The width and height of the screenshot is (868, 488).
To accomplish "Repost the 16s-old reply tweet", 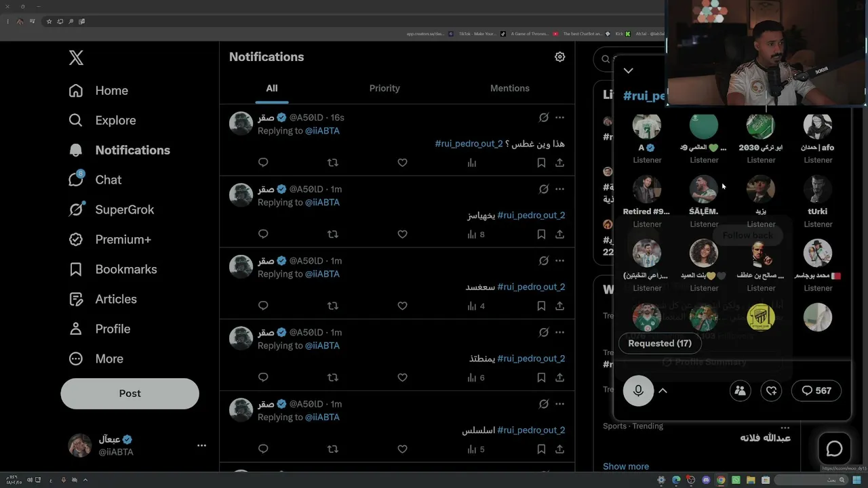I will pos(332,163).
